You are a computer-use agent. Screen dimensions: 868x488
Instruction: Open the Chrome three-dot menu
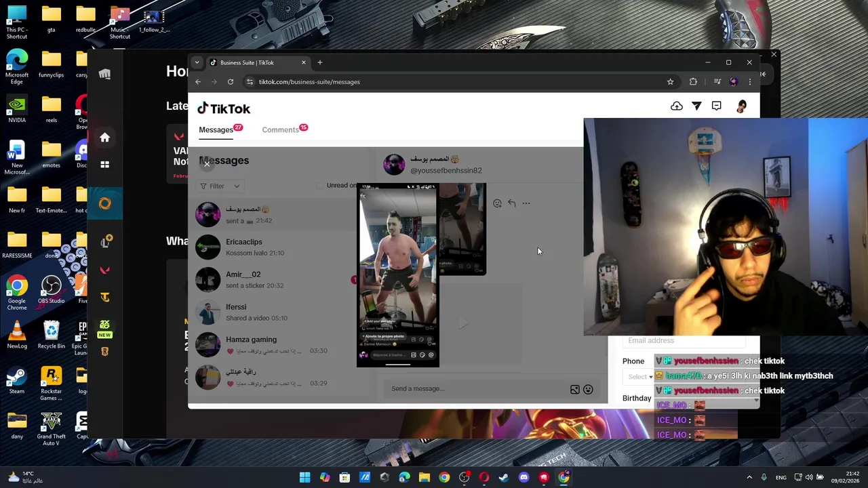750,82
